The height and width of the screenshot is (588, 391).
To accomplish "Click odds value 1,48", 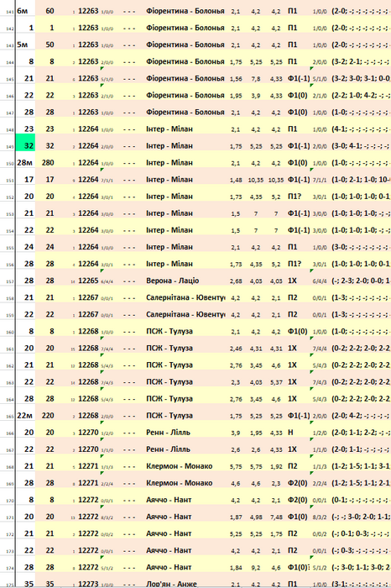I will [x=236, y=180].
